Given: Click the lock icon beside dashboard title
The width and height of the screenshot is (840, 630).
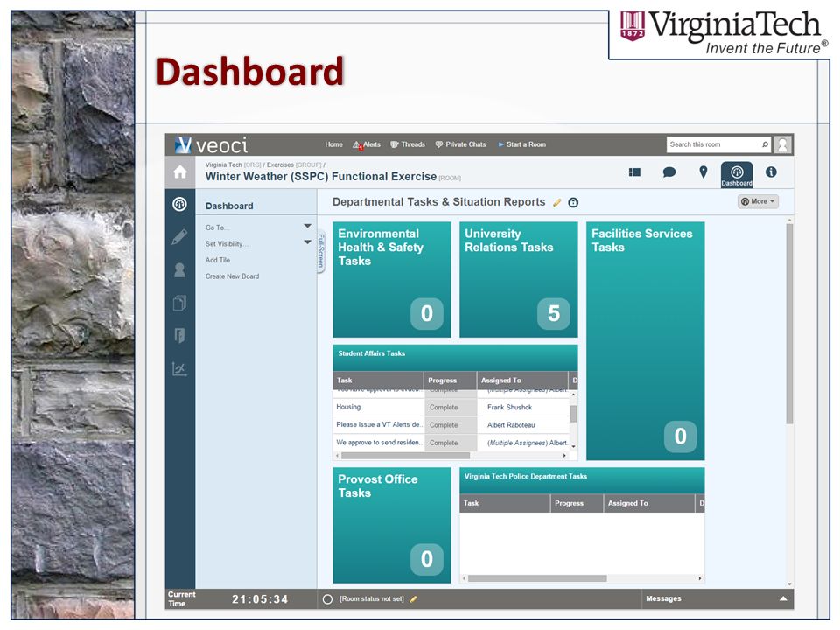Looking at the screenshot, I should 573,202.
